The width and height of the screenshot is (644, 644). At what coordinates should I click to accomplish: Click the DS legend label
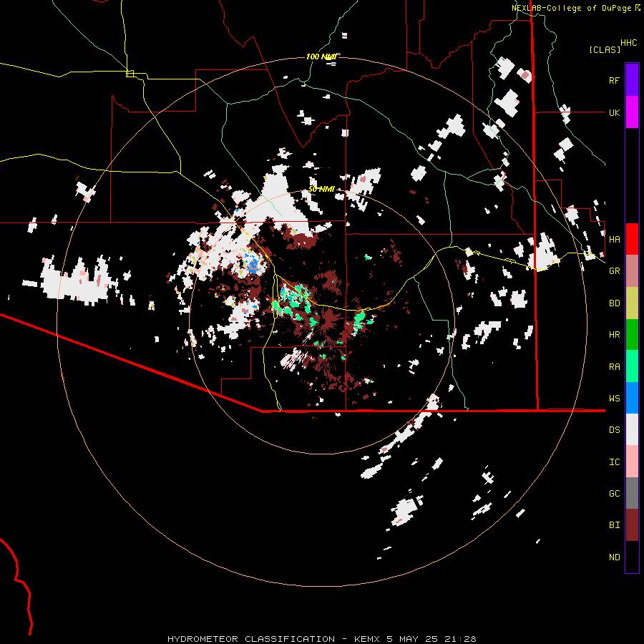tap(614, 430)
